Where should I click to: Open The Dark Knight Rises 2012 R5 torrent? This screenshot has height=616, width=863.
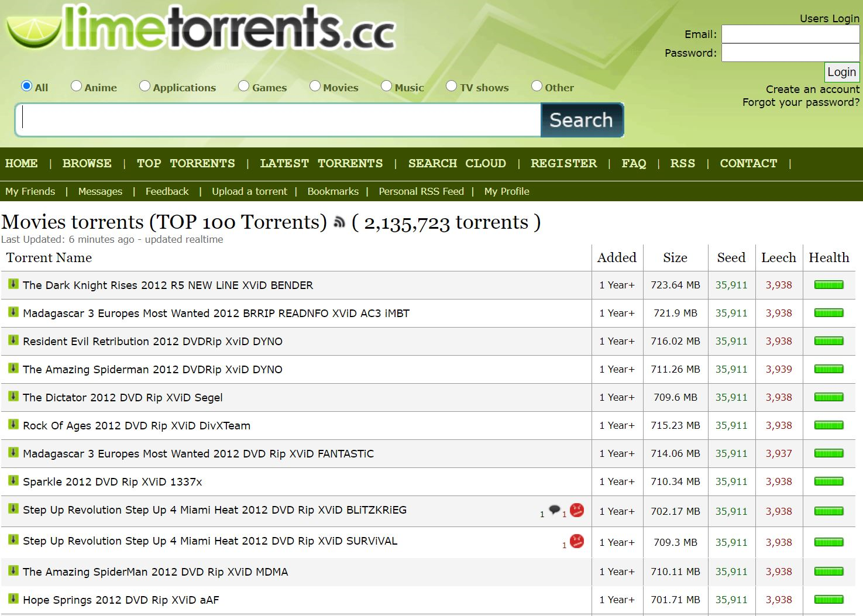tap(168, 285)
